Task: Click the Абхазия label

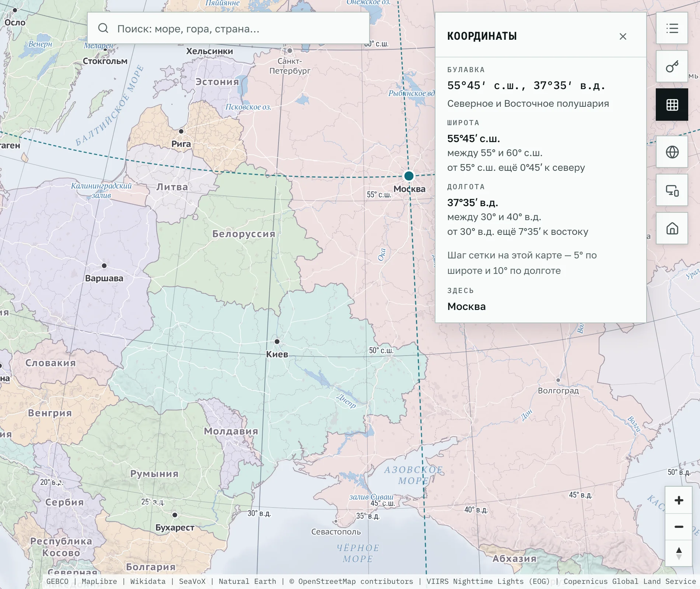Action: point(514,558)
